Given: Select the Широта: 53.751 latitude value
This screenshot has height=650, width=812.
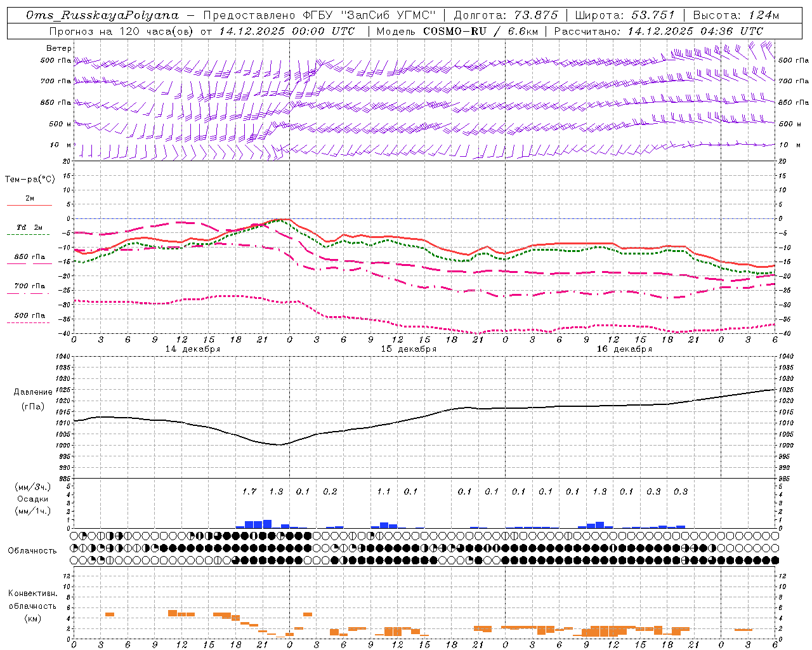Looking at the screenshot, I should click(x=625, y=15).
